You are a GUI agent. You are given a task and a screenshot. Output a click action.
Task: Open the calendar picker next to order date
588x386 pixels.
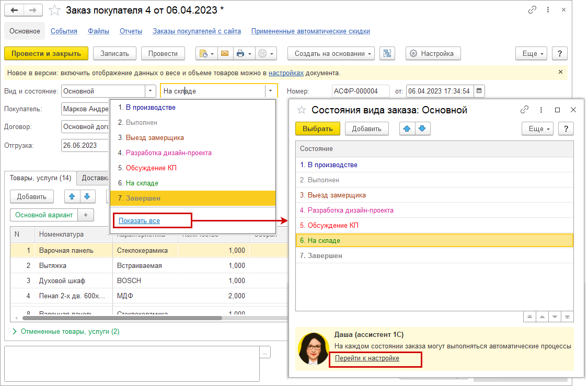point(479,91)
